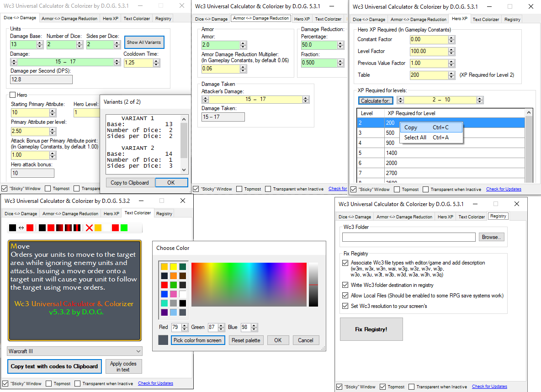Image resolution: width=541 pixels, height=392 pixels.
Task: Uncheck Write Wc3 folder destination in registry
Action: coord(345,285)
